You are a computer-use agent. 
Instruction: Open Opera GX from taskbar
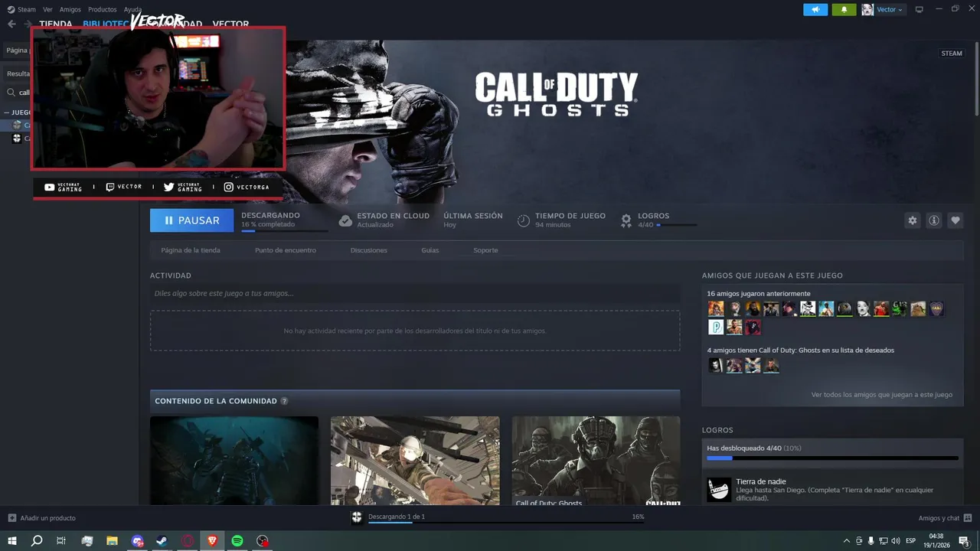(x=188, y=541)
